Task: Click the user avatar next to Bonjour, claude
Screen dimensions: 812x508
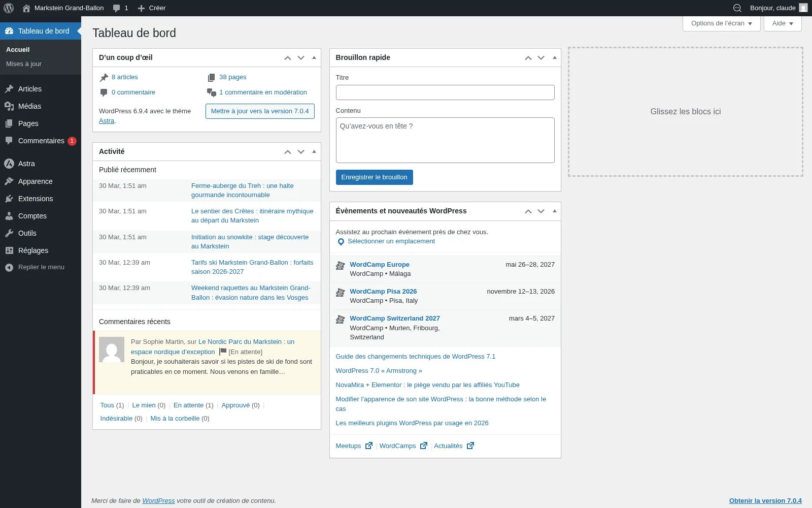Action: [803, 8]
